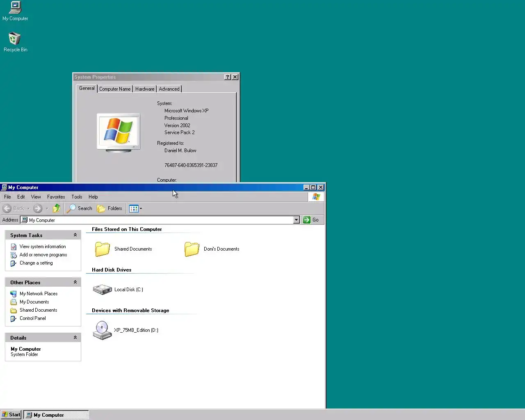Go up one folder level
Image resolution: width=525 pixels, height=420 pixels.
(57, 208)
